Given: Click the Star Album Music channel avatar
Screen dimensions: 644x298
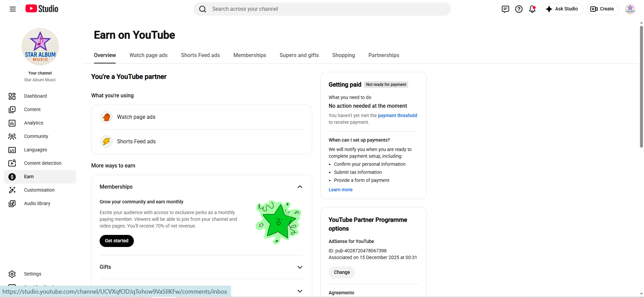Looking at the screenshot, I should tap(40, 47).
